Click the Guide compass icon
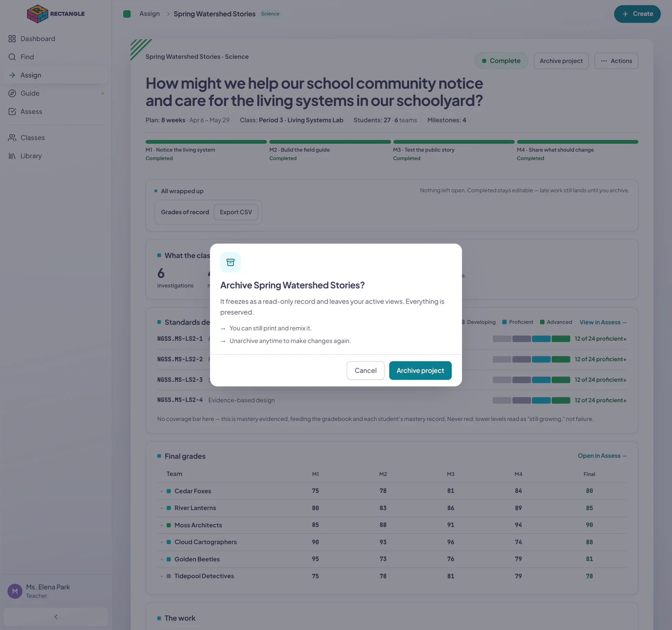This screenshot has height=630, width=672. tap(12, 93)
